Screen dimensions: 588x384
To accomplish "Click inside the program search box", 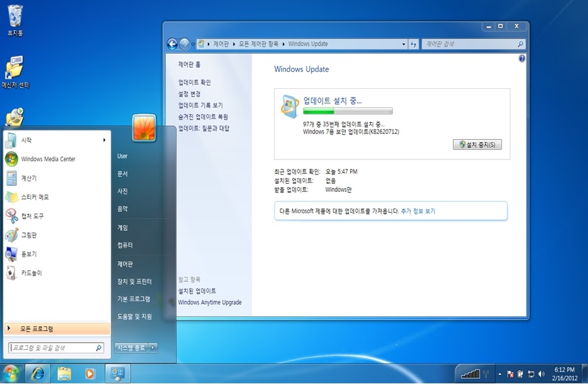I will (x=54, y=347).
